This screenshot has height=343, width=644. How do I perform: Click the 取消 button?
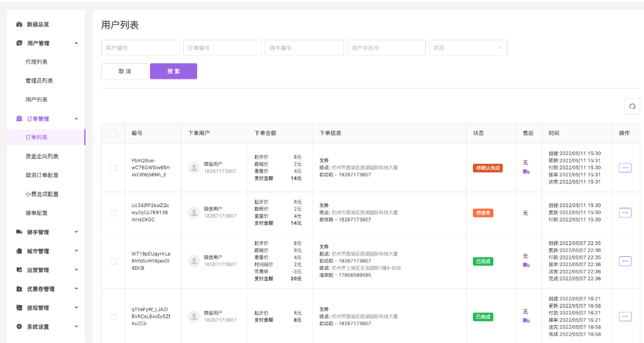click(x=125, y=71)
